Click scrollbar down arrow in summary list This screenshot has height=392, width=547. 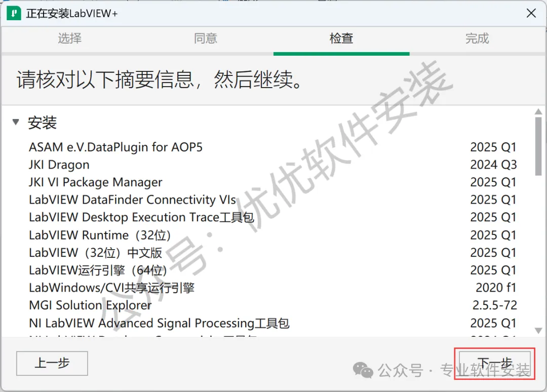(538, 330)
